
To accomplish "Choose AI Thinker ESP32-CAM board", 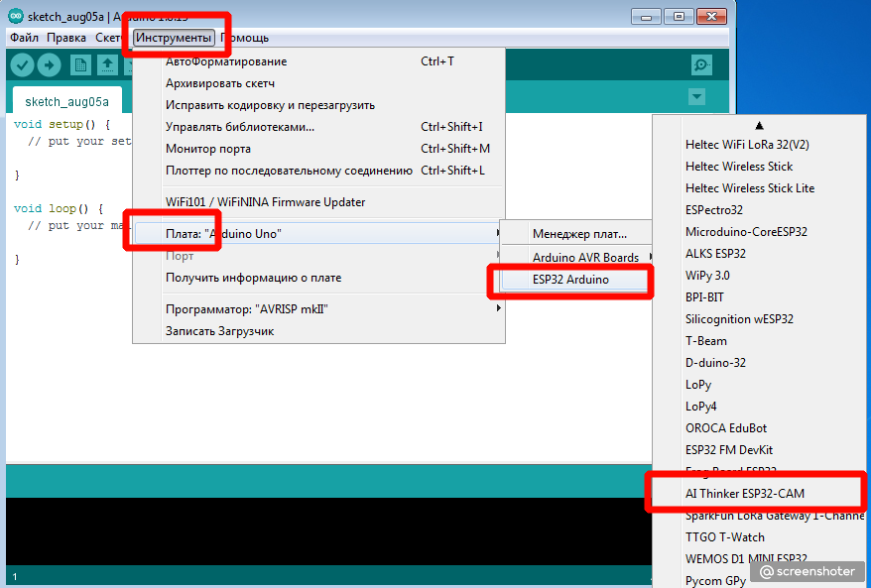I will pyautogui.click(x=760, y=493).
